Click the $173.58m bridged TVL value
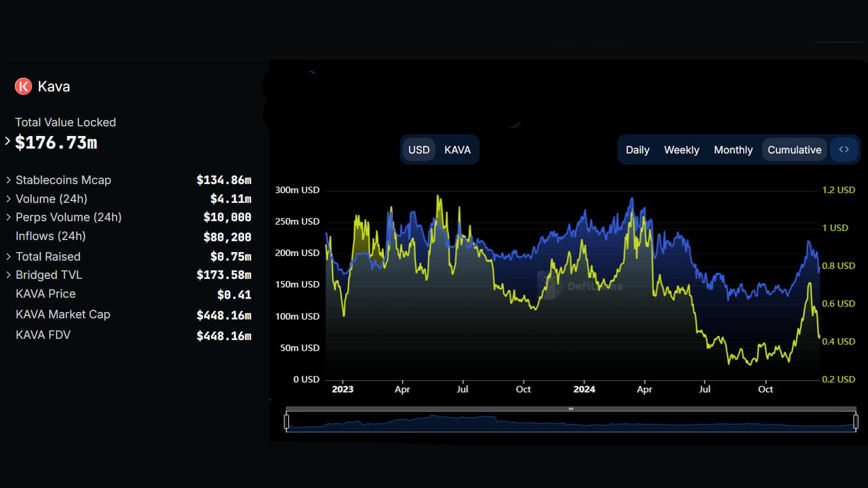 pos(224,275)
